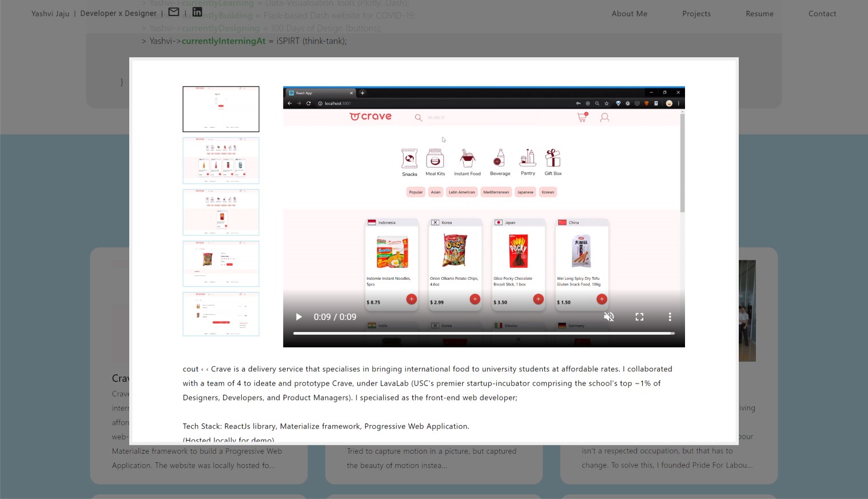Click the 'Tech Stack: ReactJs library' line

coord(326,426)
